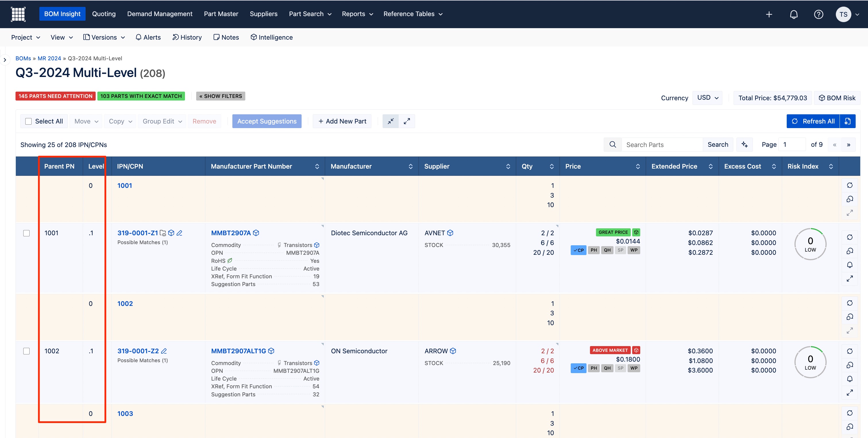Open the Suppliers tab
868x438 pixels.
click(x=263, y=14)
